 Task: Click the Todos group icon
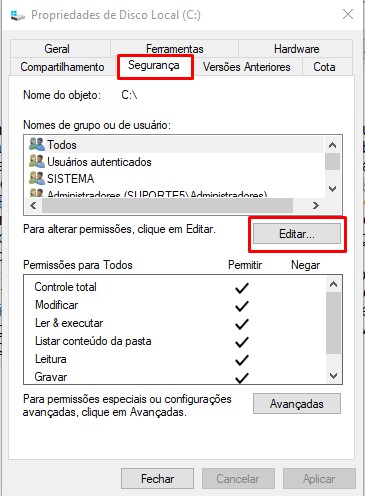[37, 144]
